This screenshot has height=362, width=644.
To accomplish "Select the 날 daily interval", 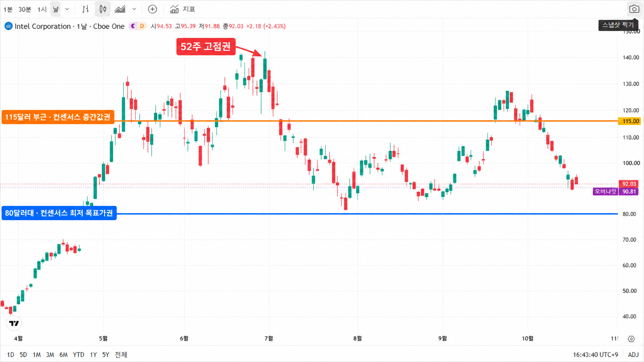I will pyautogui.click(x=56, y=9).
